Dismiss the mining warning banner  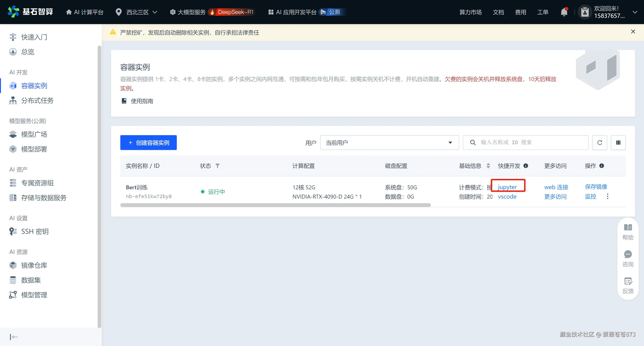633,31
